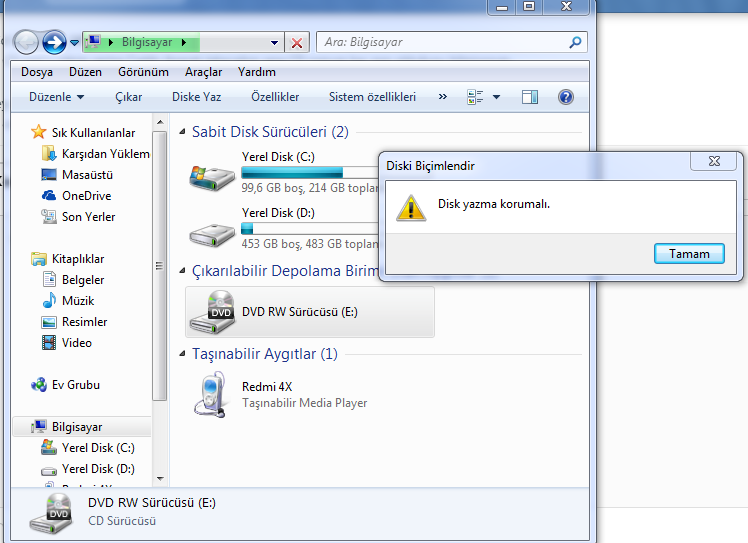Click Özellikler in the toolbar
Viewport: 748px width, 543px height.
click(x=275, y=97)
